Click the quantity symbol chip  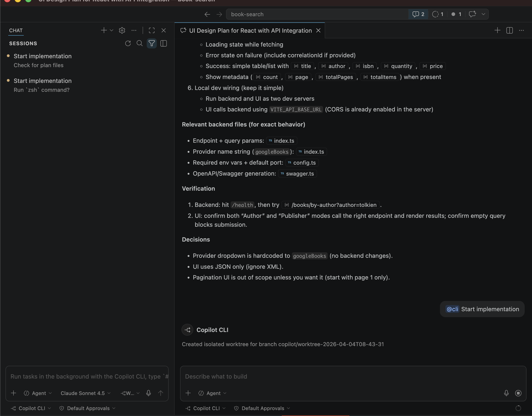point(398,66)
